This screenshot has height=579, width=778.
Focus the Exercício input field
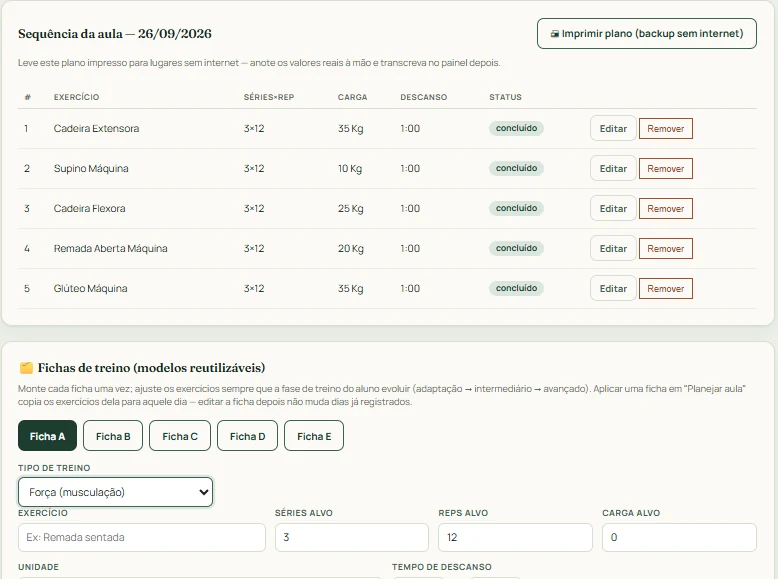tap(142, 537)
